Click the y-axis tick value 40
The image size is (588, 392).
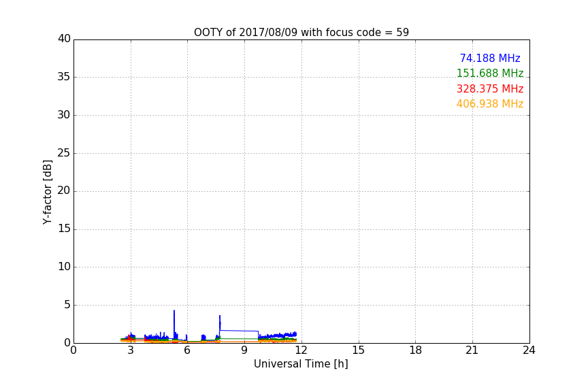point(64,39)
